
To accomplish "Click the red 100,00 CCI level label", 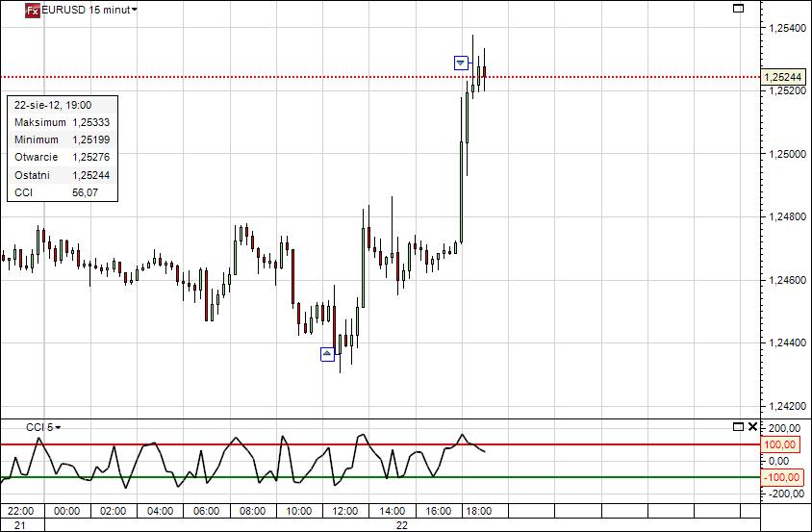I will click(x=779, y=444).
